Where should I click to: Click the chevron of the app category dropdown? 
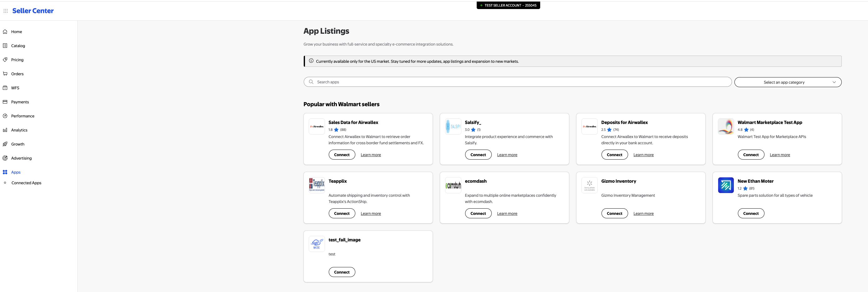click(x=834, y=82)
